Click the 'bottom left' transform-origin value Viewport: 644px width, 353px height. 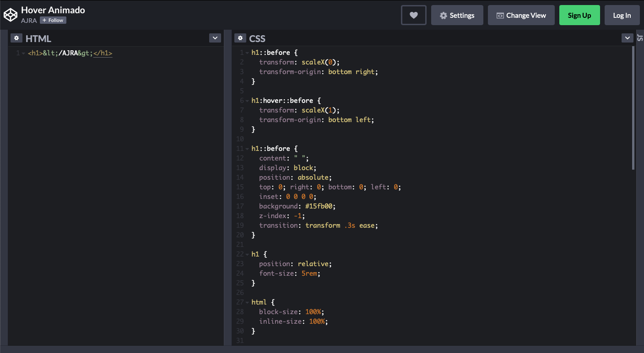click(349, 120)
